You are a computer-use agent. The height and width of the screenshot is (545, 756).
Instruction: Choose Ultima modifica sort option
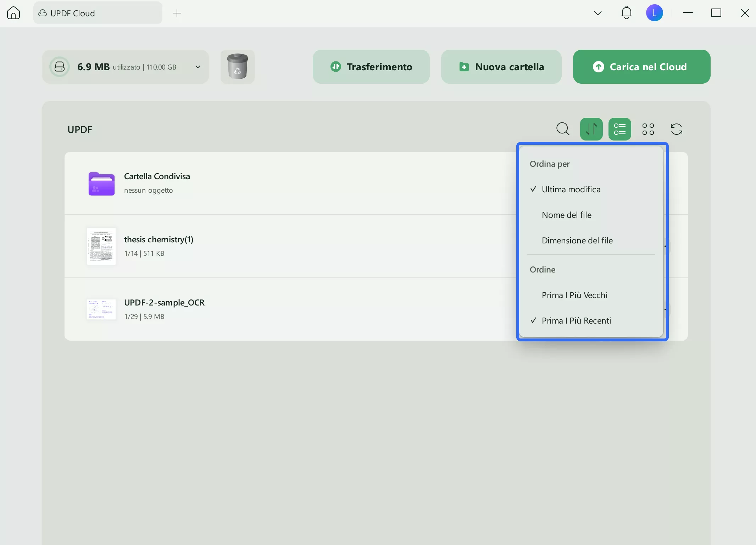(x=571, y=189)
